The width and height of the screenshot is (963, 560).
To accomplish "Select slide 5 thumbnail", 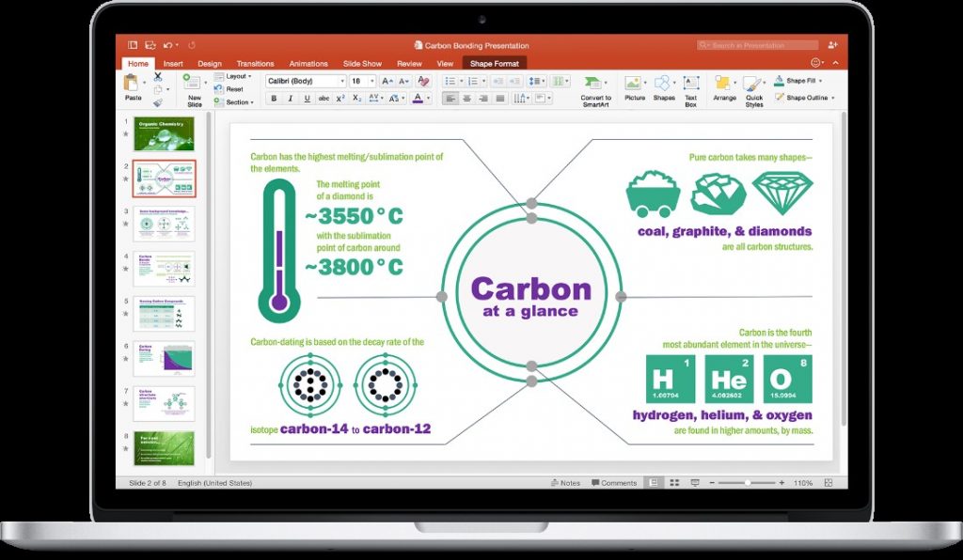I will [x=165, y=315].
